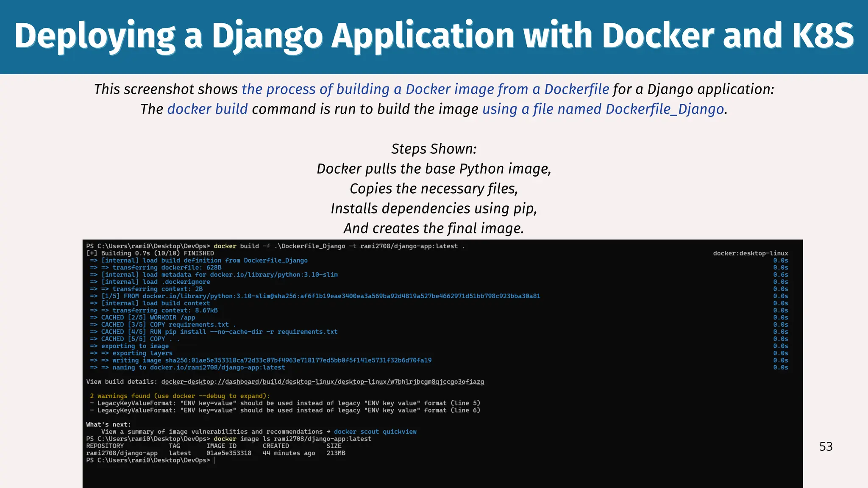Click the '213MB' size value
The width and height of the screenshot is (868, 488).
tap(336, 453)
